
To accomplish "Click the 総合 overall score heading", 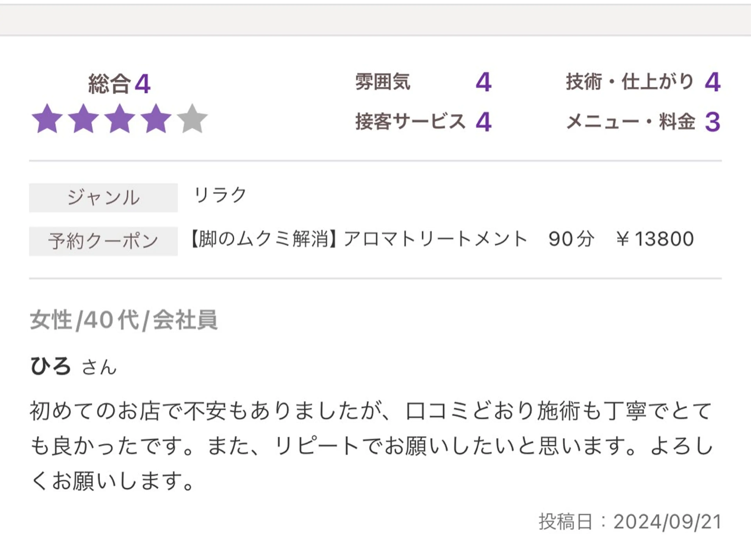I will point(119,84).
